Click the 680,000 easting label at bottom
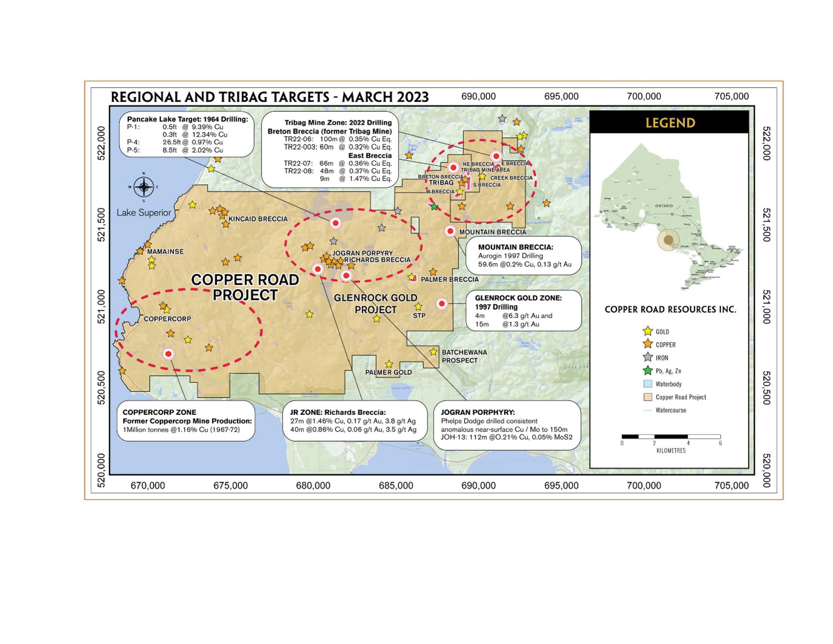This screenshot has width=833, height=644. point(313,486)
